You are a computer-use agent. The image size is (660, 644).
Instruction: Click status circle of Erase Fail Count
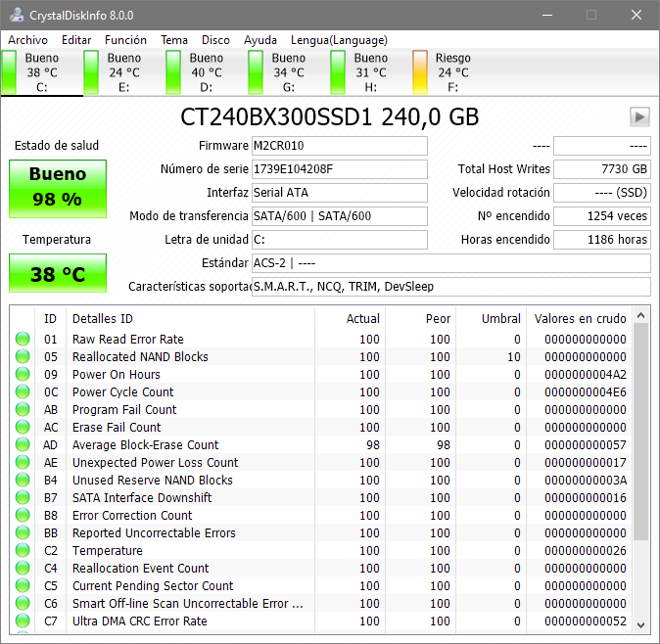pyautogui.click(x=23, y=428)
